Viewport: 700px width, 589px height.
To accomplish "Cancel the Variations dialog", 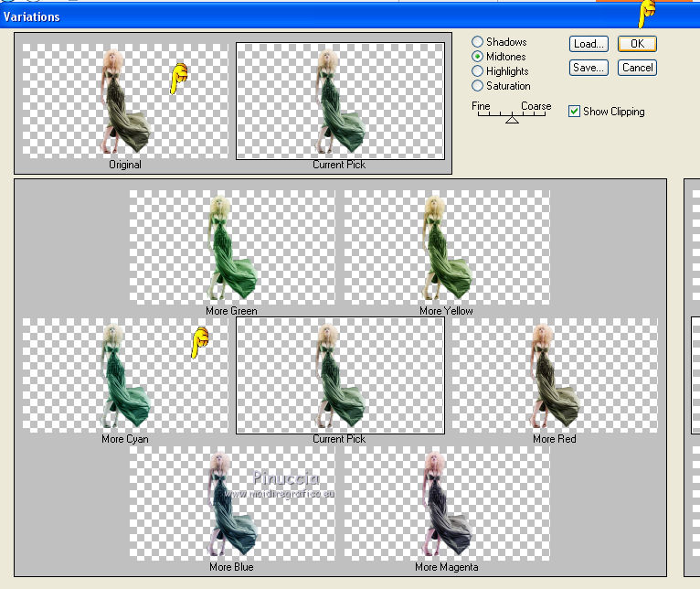I will [637, 68].
